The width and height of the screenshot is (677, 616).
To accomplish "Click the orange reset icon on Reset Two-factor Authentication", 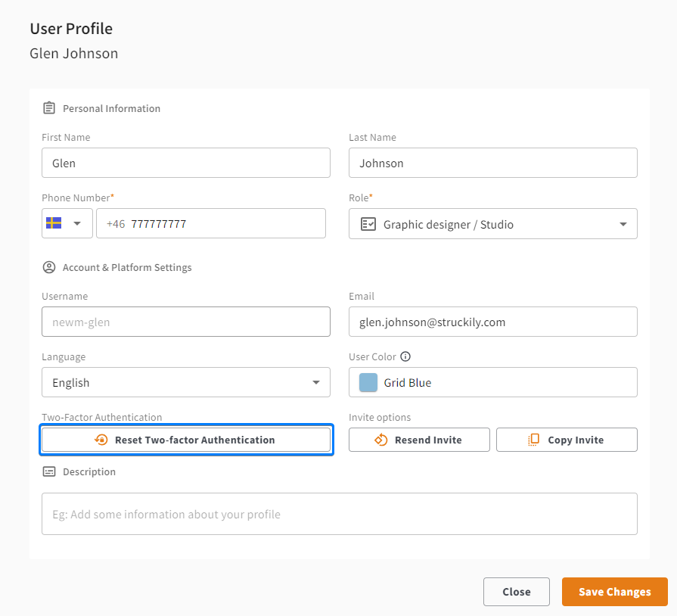I will pyautogui.click(x=101, y=440).
